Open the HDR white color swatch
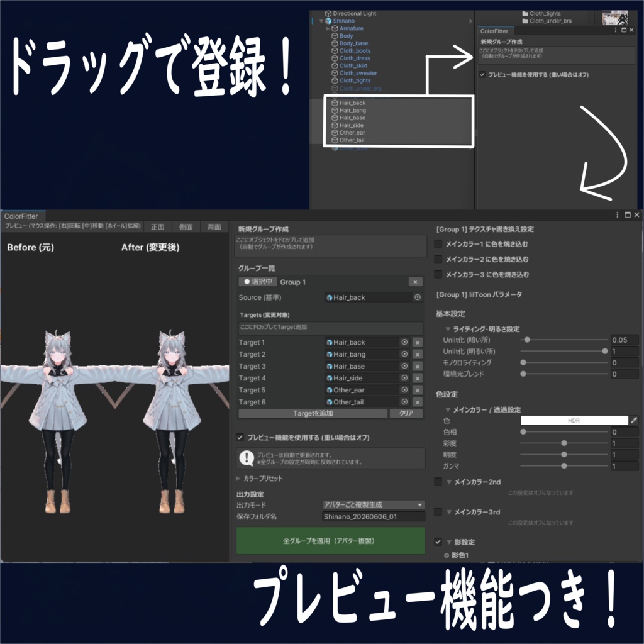 [574, 420]
